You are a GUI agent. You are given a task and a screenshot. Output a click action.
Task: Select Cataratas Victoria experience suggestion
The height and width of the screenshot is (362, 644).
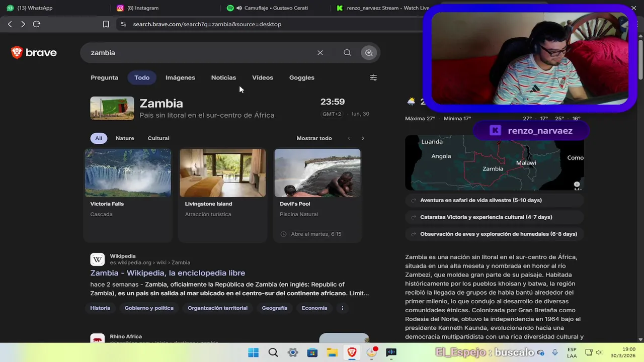coord(494,217)
